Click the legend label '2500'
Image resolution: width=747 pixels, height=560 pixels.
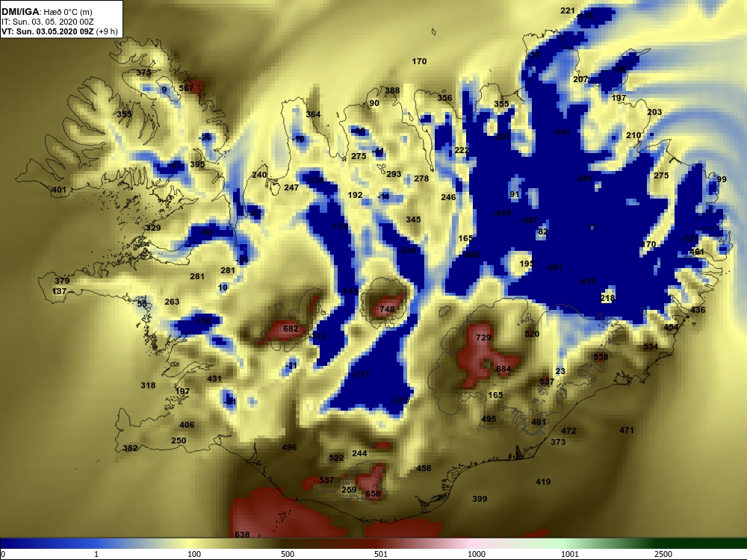[663, 554]
